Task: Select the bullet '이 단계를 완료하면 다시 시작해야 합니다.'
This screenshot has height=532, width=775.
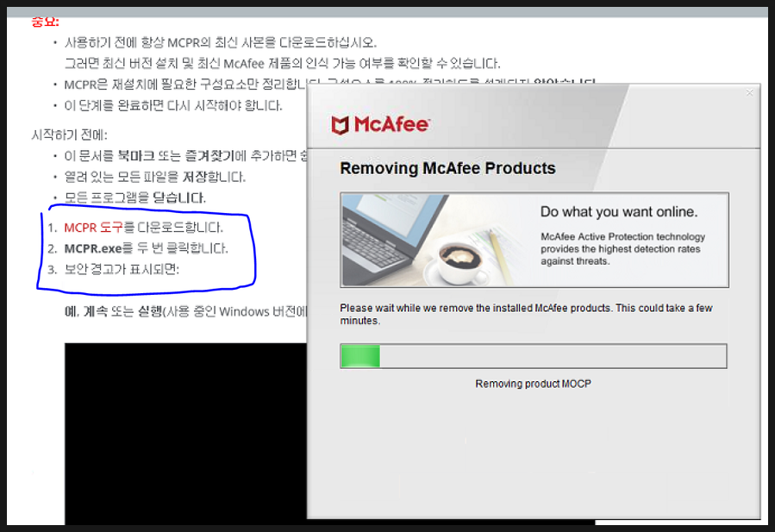Action: 173,105
